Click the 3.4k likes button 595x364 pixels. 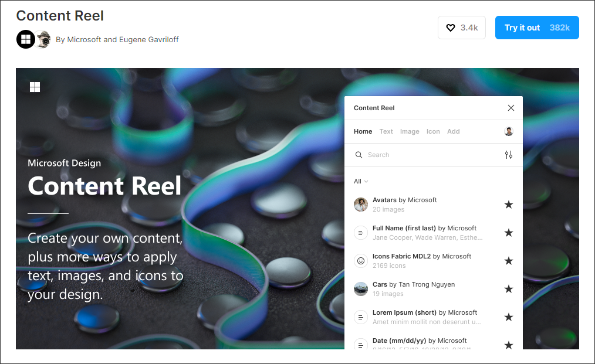coord(461,28)
